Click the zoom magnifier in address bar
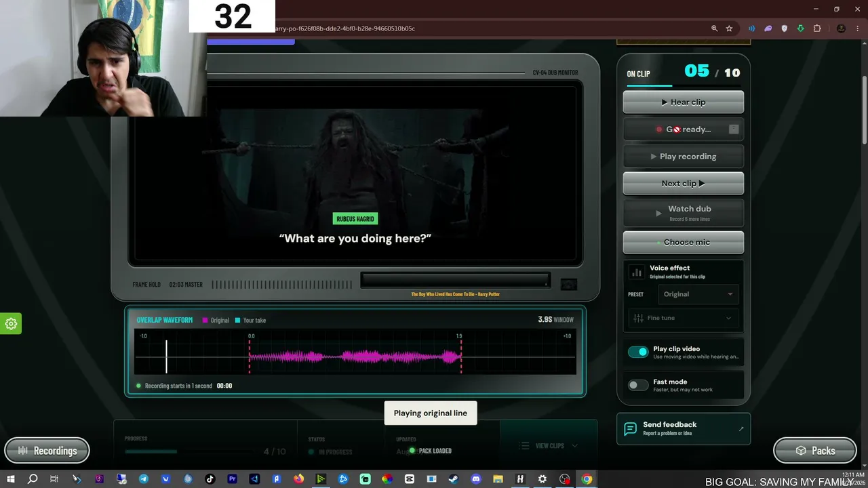 [714, 28]
